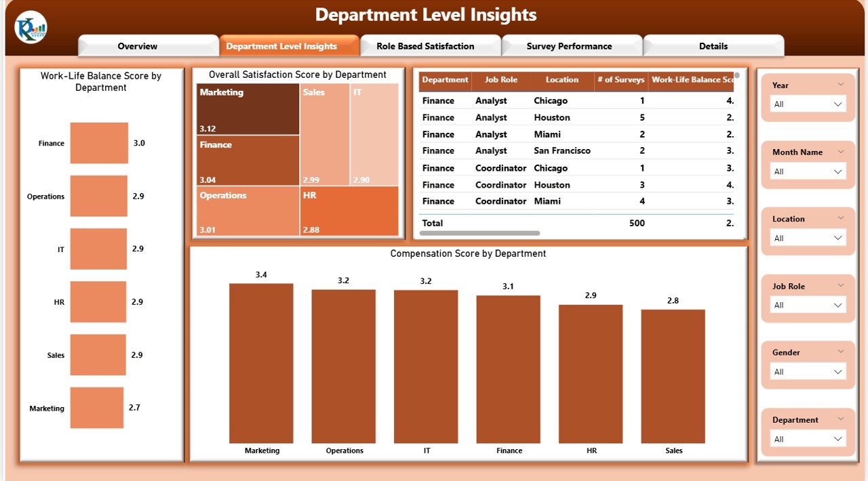Open the Gender slicer dropdown
868x481 pixels.
pyautogui.click(x=808, y=371)
